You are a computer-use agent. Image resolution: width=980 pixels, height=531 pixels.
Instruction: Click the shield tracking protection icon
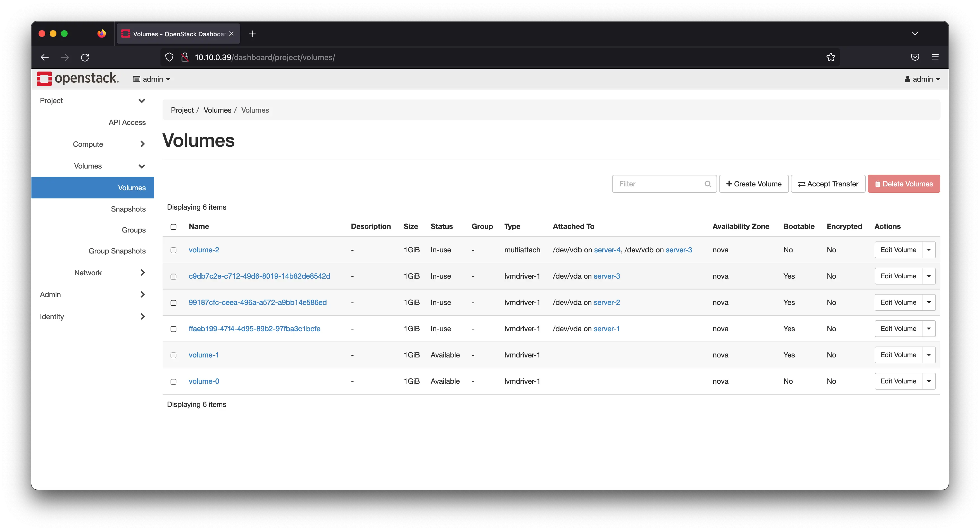tap(169, 57)
